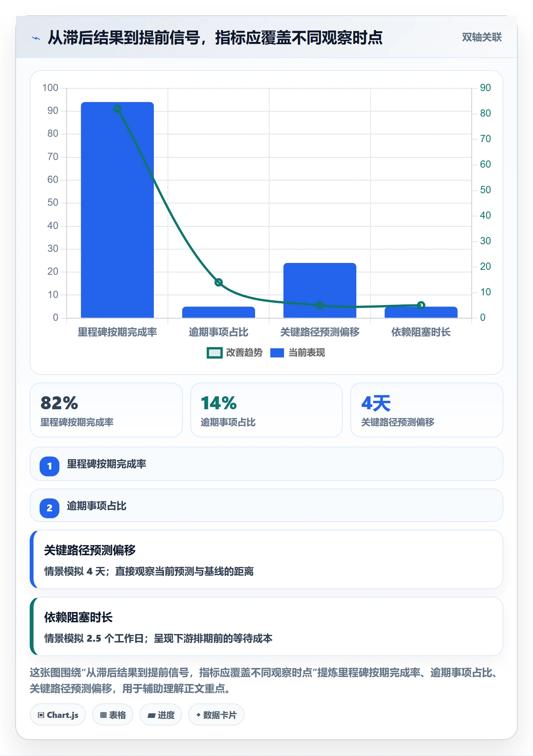
Task: Click text 情景模拟 4 天 description
Action: (149, 571)
